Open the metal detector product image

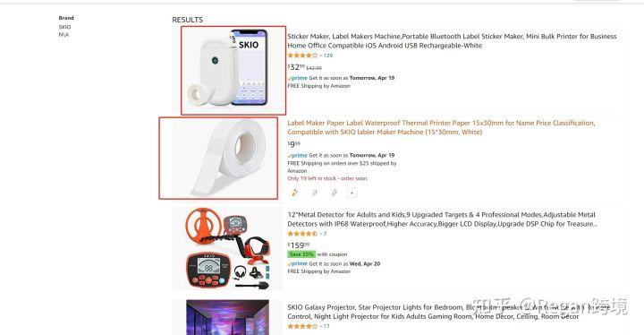click(227, 248)
